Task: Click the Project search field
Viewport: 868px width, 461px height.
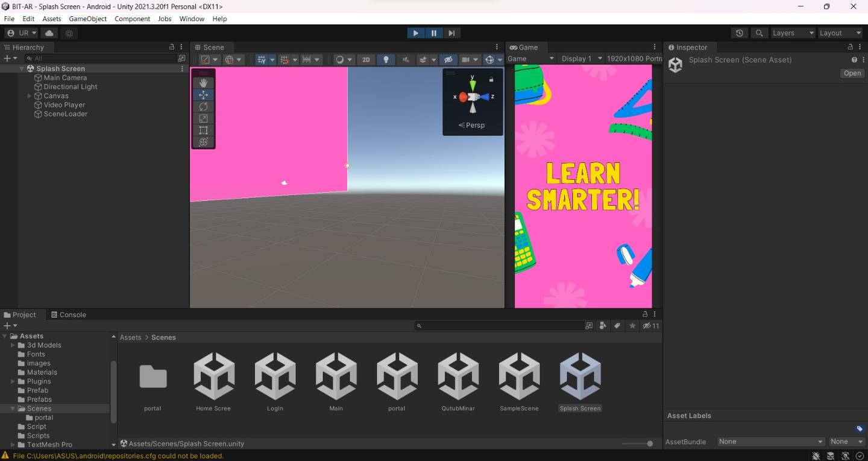Action: pos(499,326)
